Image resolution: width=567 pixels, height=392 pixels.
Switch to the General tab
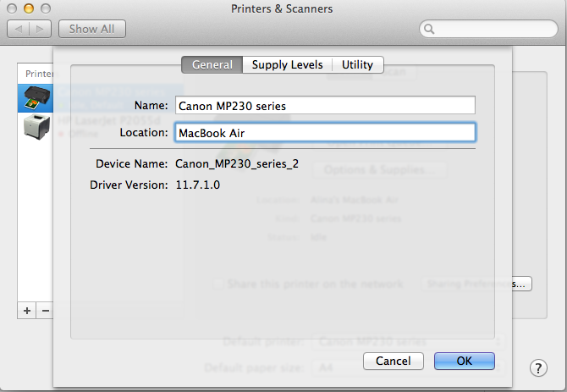point(212,64)
